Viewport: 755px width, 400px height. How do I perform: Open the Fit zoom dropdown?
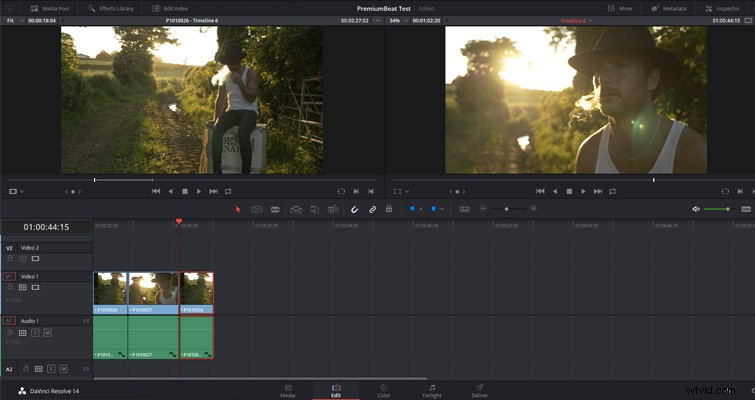(14, 21)
